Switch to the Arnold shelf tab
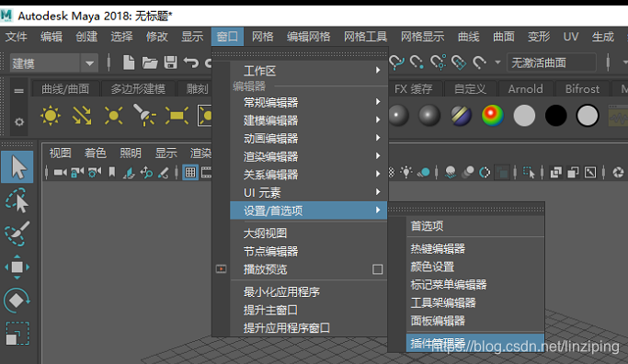 click(525, 89)
